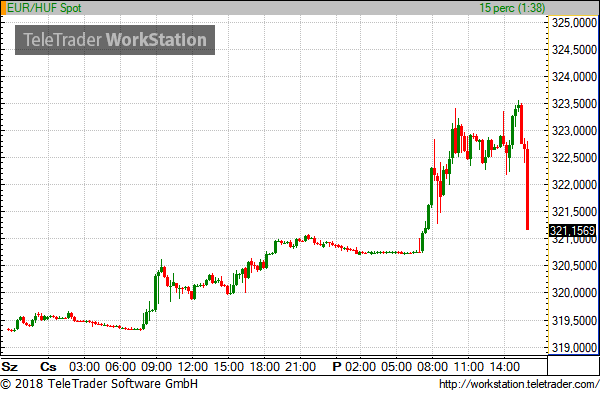The image size is (600, 393).
Task: Select the 320,0000 price axis label
Action: point(574,293)
